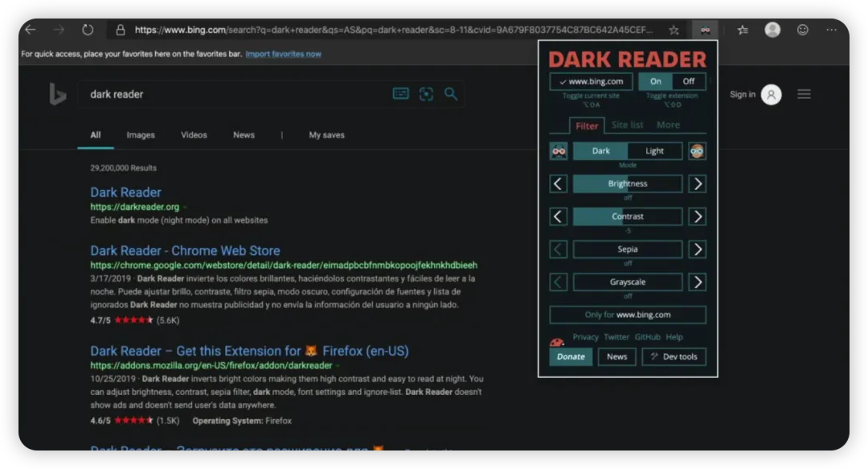Screen dimensions: 868x469
Task: Click the padlock site info icon
Action: point(120,30)
